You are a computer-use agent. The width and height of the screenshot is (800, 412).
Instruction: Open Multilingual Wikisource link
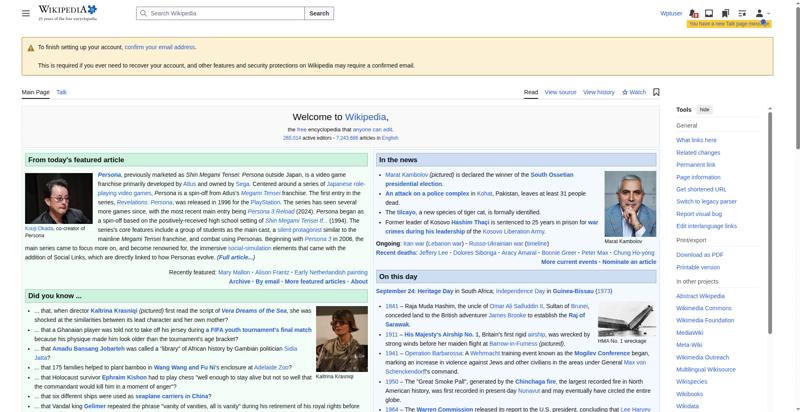click(x=706, y=370)
